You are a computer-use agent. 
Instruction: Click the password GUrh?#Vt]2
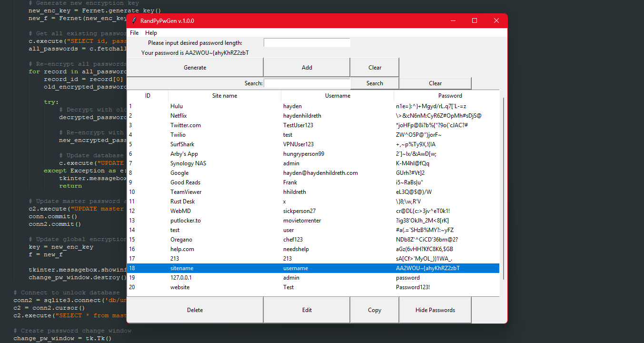pos(410,173)
